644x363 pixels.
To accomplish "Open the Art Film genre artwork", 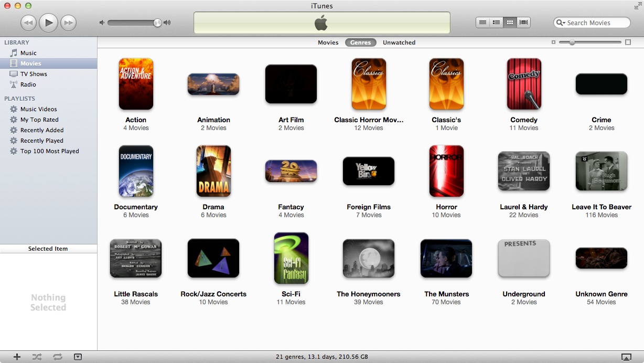I will click(291, 84).
